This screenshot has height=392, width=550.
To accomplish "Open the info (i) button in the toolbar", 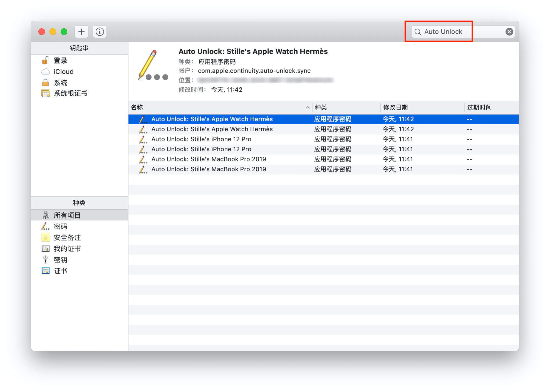I will pos(100,32).
